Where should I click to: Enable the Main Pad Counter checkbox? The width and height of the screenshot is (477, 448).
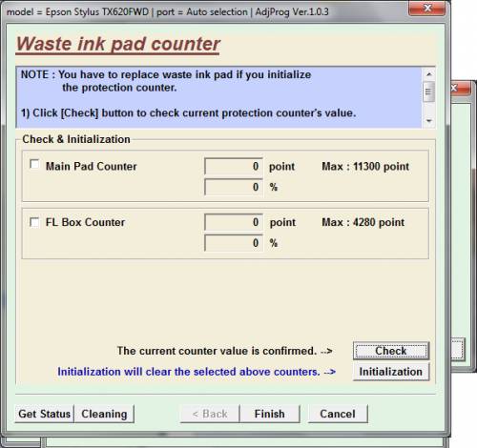(x=34, y=165)
